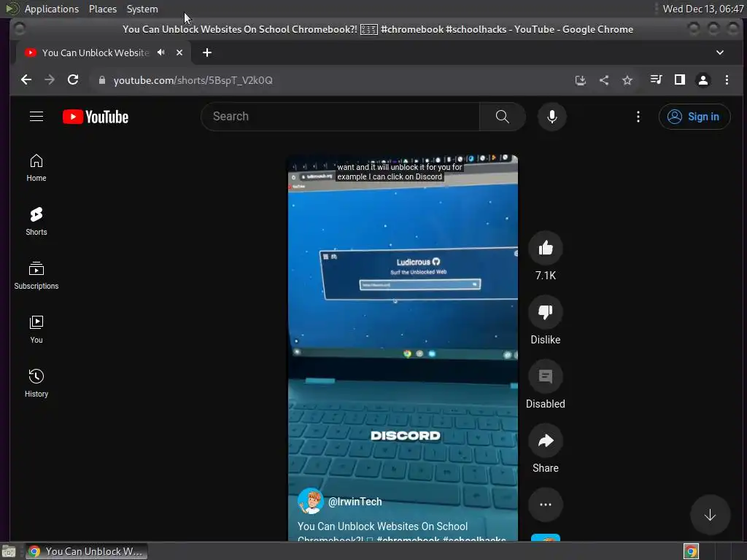Go to Home in the sidebar
This screenshot has height=560, width=747.
coord(36,168)
